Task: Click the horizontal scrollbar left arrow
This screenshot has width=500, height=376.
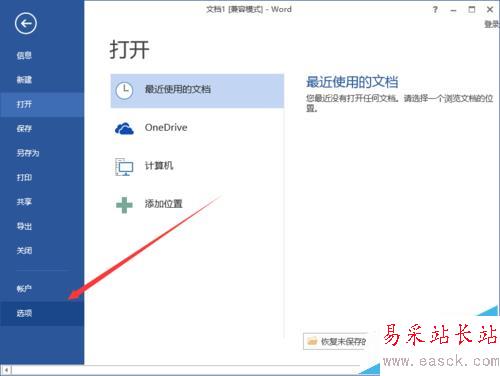Action: (6, 370)
